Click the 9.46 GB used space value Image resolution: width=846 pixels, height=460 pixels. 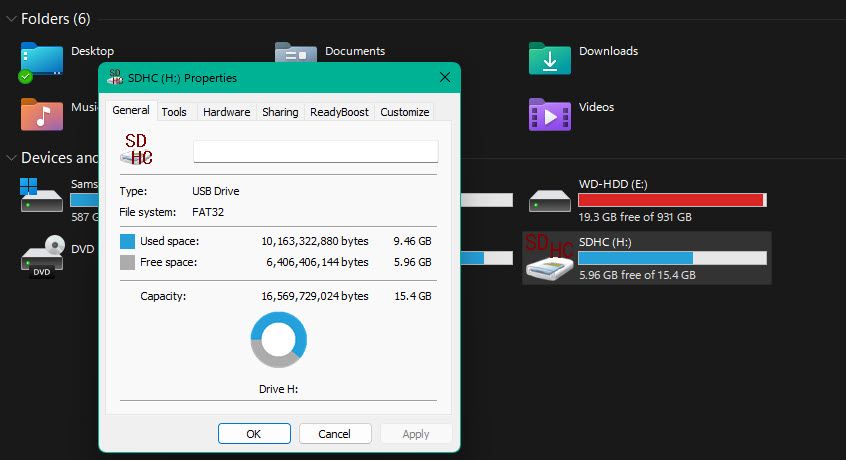pyautogui.click(x=412, y=241)
